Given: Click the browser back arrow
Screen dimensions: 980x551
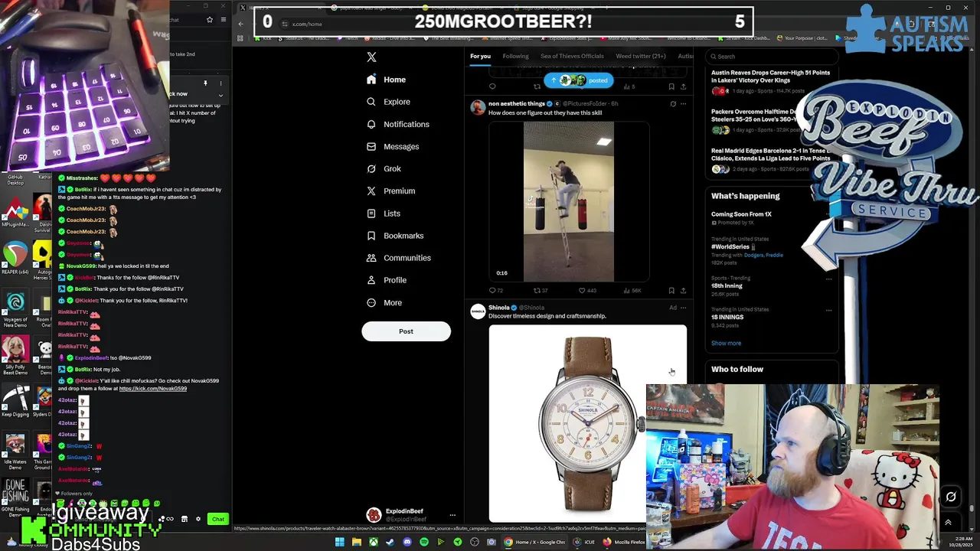Looking at the screenshot, I should 240,24.
